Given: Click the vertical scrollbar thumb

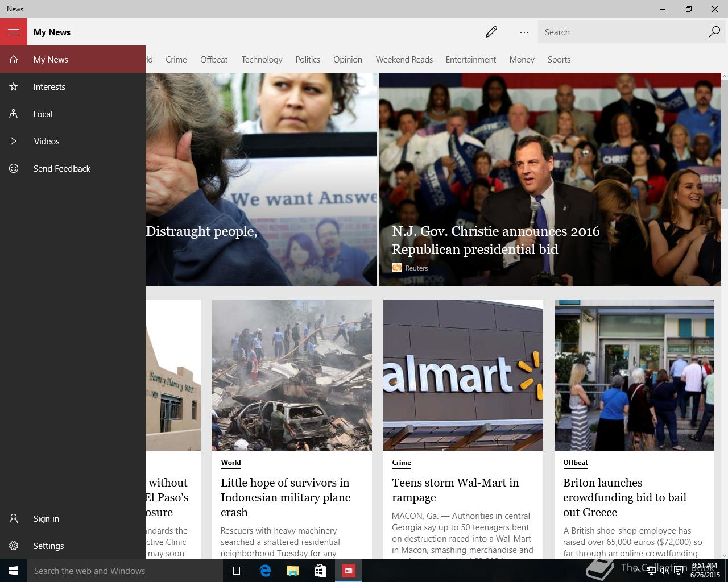Looking at the screenshot, I should pyautogui.click(x=725, y=143).
